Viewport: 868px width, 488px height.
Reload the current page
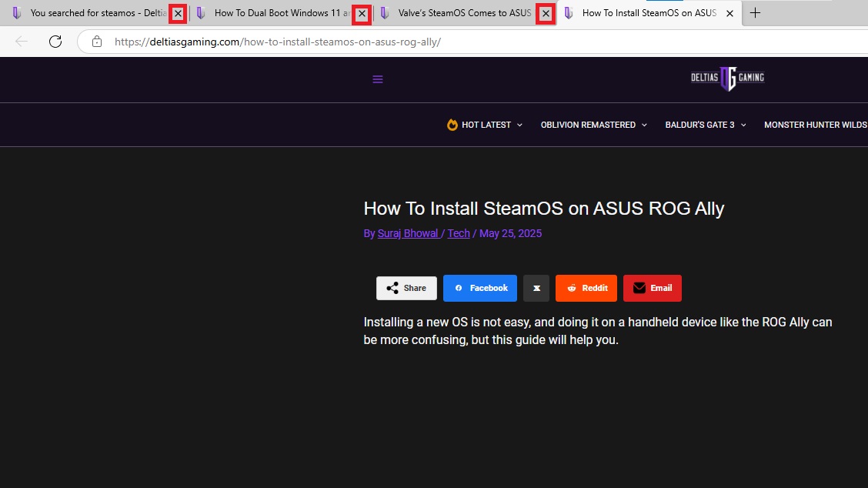[x=55, y=42]
